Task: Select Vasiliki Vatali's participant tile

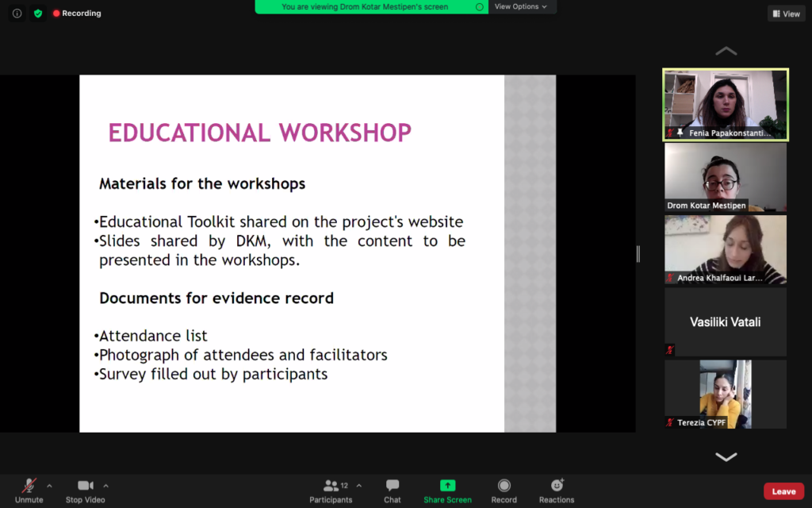Action: [x=726, y=322]
